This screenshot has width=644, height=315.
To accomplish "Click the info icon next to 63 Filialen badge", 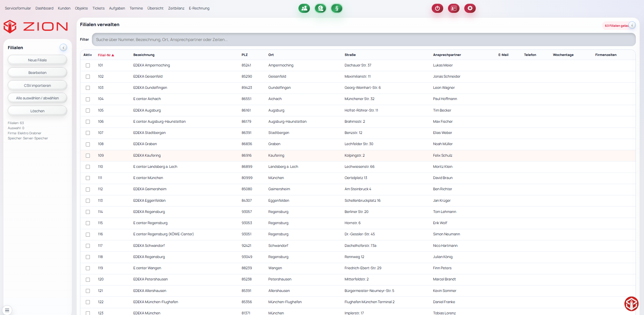I will point(632,25).
